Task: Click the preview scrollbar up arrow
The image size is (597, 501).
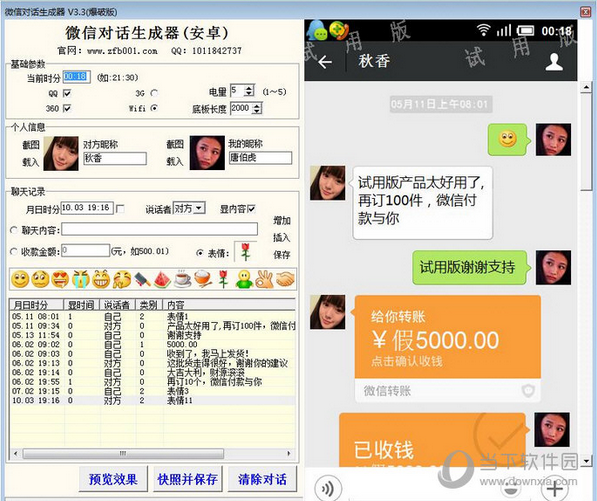Action: [586, 88]
